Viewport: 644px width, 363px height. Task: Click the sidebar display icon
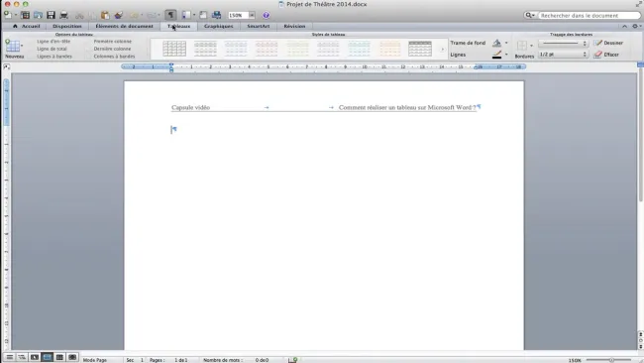pos(186,15)
